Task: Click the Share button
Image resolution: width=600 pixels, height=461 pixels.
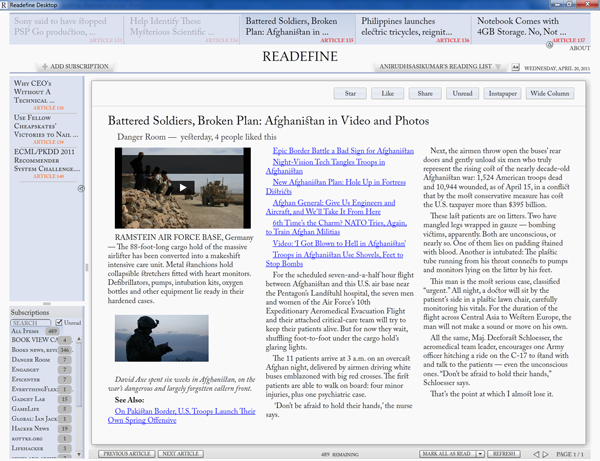Action: (425, 93)
